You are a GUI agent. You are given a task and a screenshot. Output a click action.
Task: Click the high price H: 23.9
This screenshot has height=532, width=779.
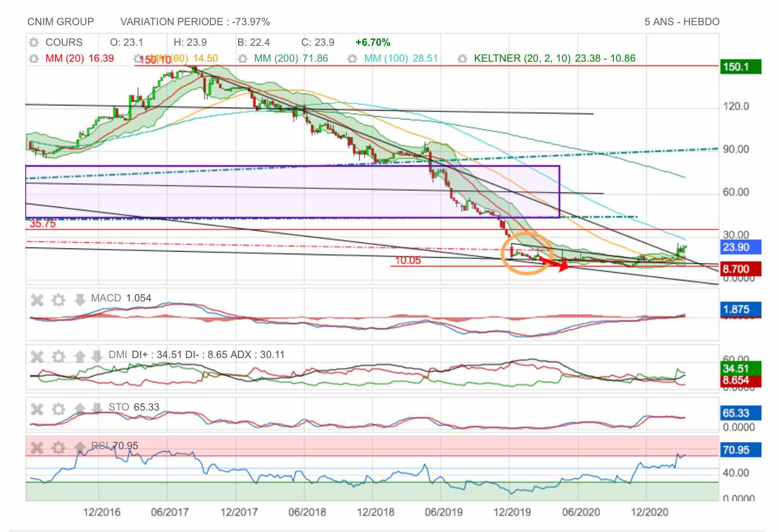point(190,42)
